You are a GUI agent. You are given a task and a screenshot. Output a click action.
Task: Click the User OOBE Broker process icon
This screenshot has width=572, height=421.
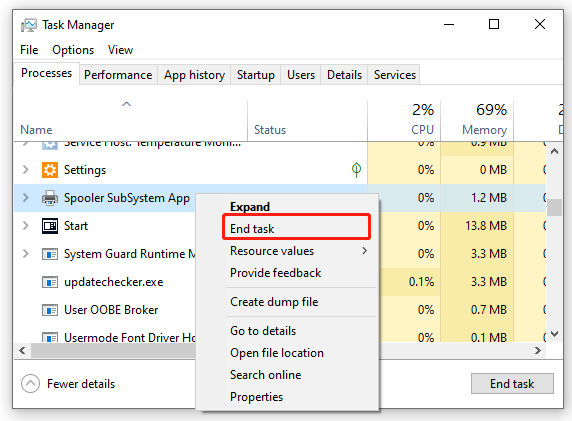click(50, 310)
